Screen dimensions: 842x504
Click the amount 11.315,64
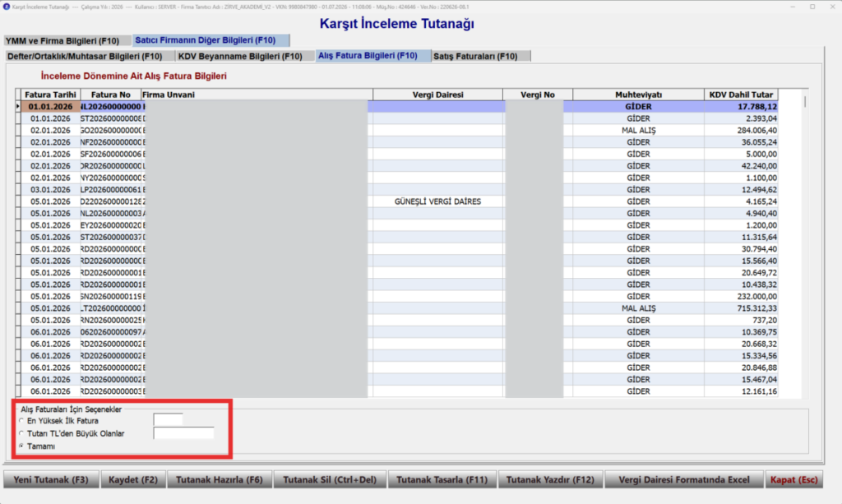point(741,238)
